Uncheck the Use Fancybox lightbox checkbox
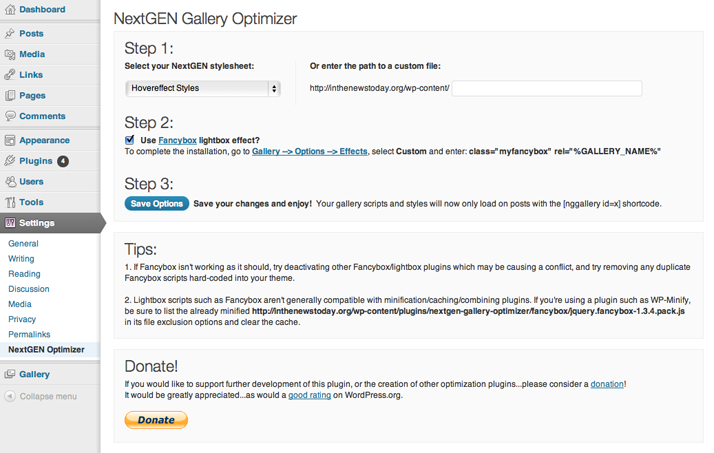The width and height of the screenshot is (714, 453). (130, 140)
